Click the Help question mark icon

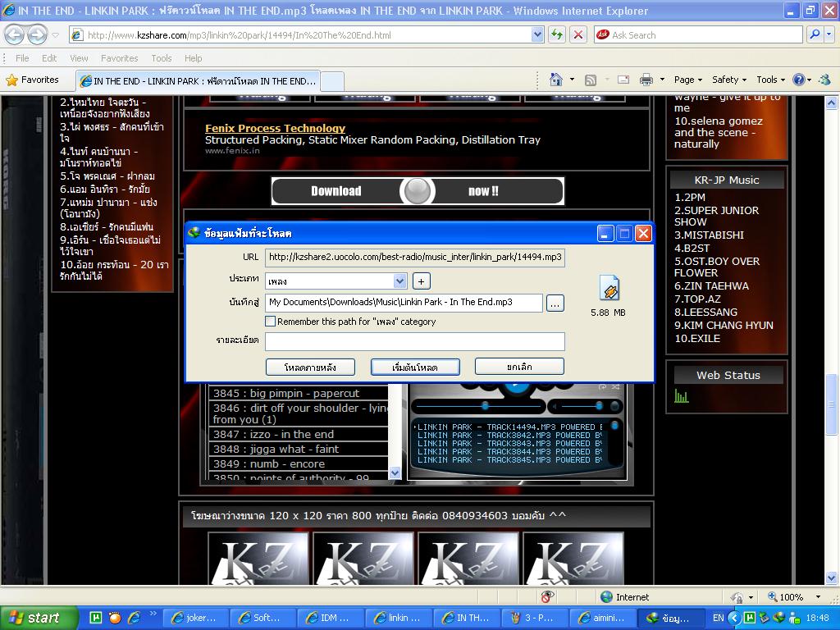(798, 80)
